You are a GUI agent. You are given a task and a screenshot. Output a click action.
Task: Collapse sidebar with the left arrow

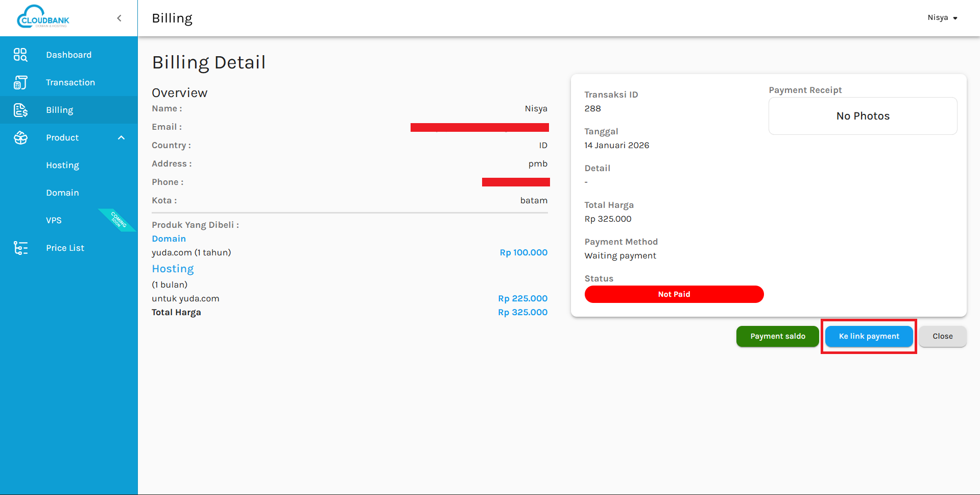(119, 18)
